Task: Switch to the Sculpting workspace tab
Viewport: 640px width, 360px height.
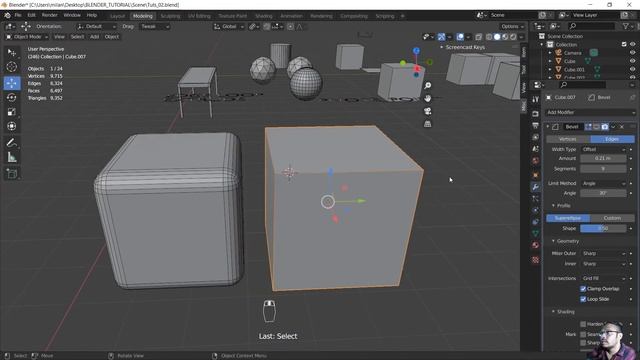Action: coord(170,16)
